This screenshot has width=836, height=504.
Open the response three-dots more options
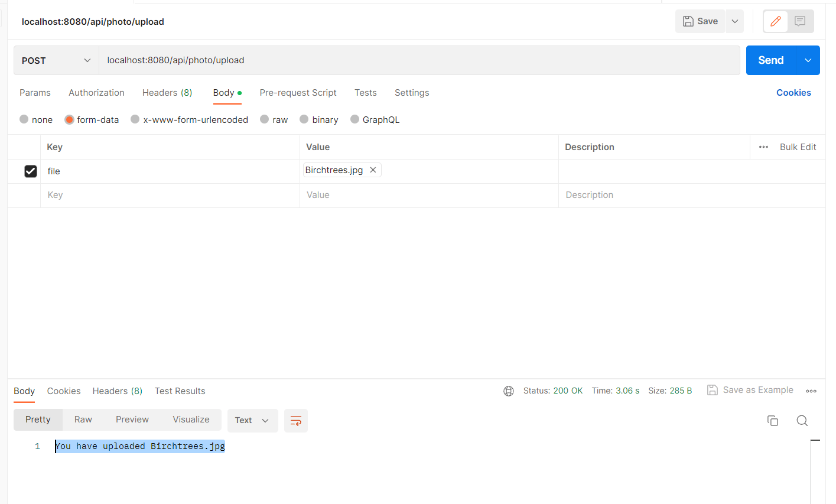(x=811, y=391)
